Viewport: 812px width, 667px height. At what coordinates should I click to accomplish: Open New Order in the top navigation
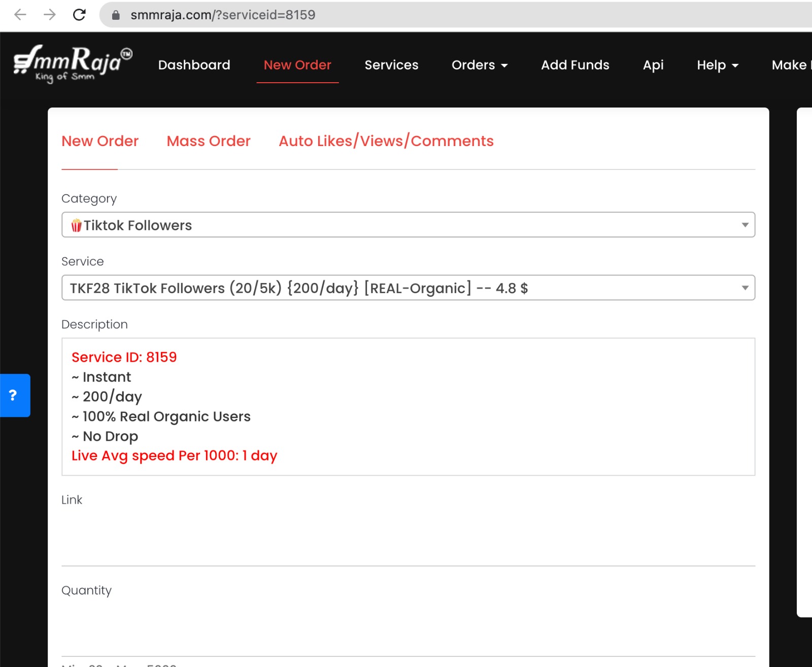click(297, 65)
